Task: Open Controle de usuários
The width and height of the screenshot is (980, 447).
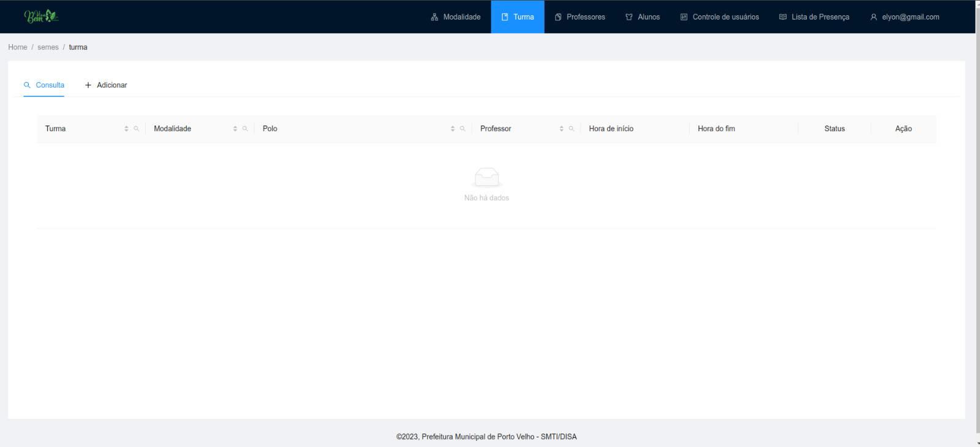Action: pyautogui.click(x=720, y=17)
